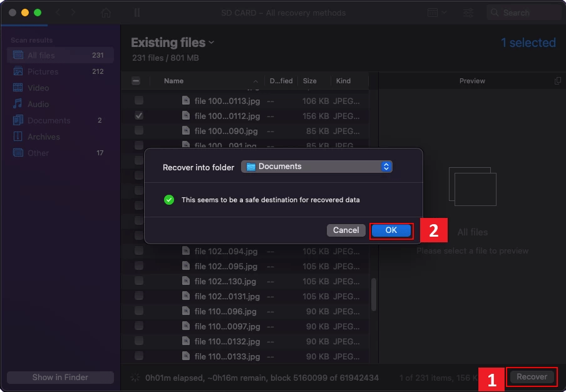Viewport: 566px width, 392px height.
Task: Click Show in Finder button
Action: 60,377
